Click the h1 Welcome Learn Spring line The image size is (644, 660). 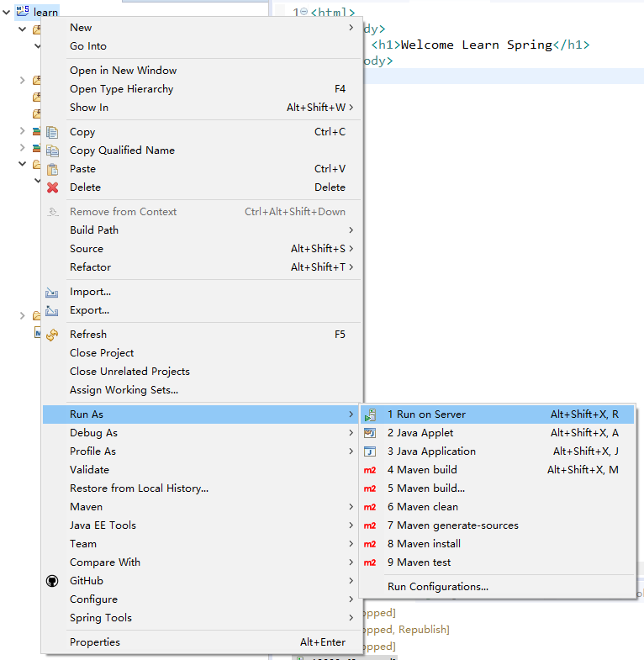pos(479,45)
